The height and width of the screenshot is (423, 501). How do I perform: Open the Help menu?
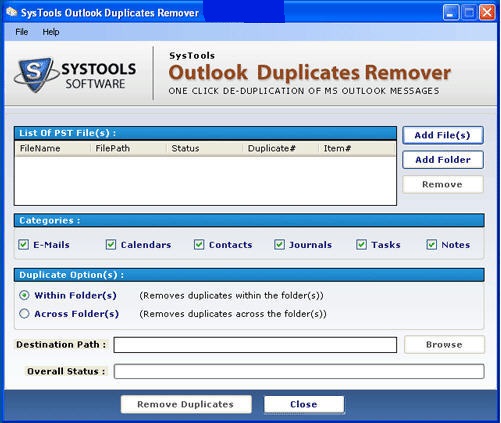tap(51, 32)
